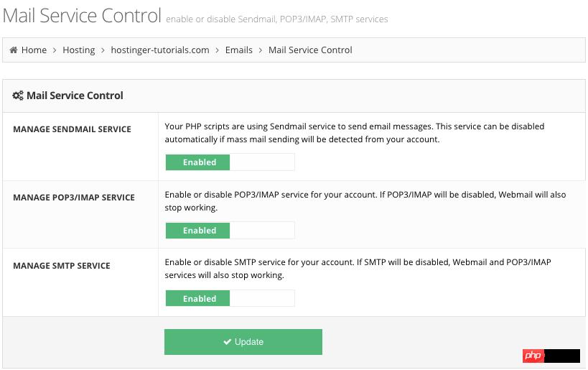Go to Home via the breadcrumb link
The width and height of the screenshot is (588, 370).
pyautogui.click(x=34, y=50)
